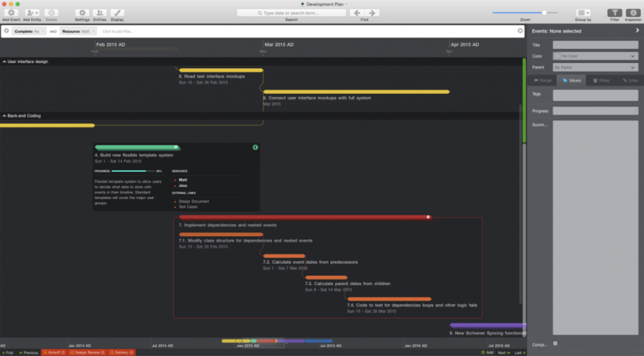Remove the Kickoff bookmark via its circle icon
644x356 pixels.
63,352
